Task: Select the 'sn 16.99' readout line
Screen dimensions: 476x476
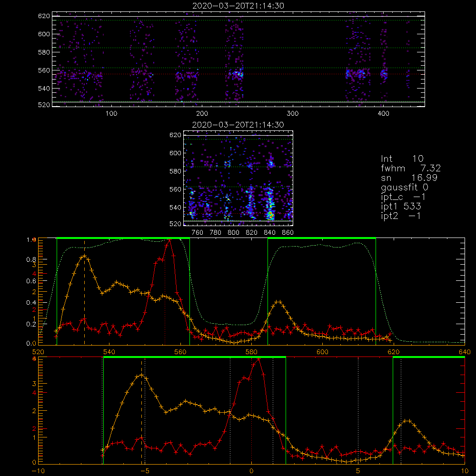Action: 409,178
